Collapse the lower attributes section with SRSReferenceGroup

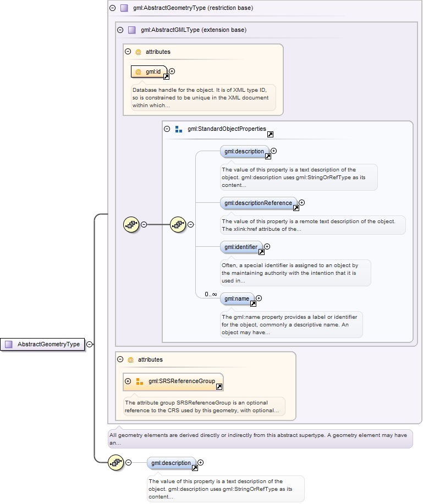click(120, 359)
